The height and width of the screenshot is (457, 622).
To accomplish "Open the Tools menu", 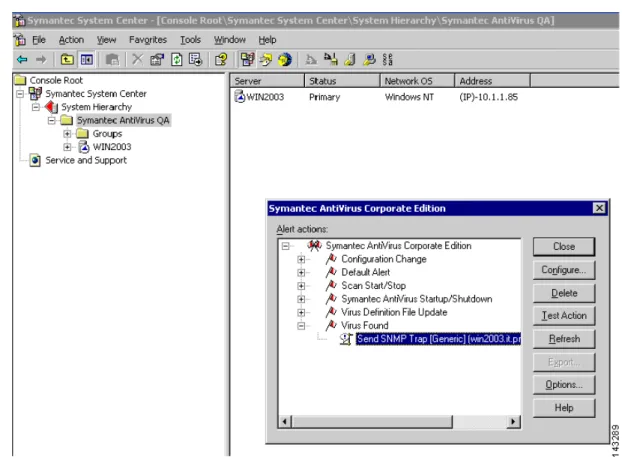I will coord(190,40).
